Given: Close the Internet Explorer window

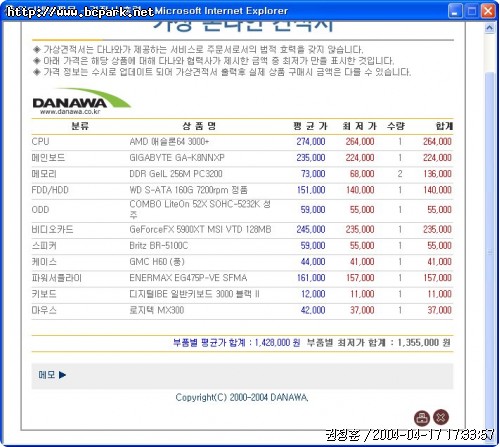Looking at the screenshot, I should coord(488,11).
